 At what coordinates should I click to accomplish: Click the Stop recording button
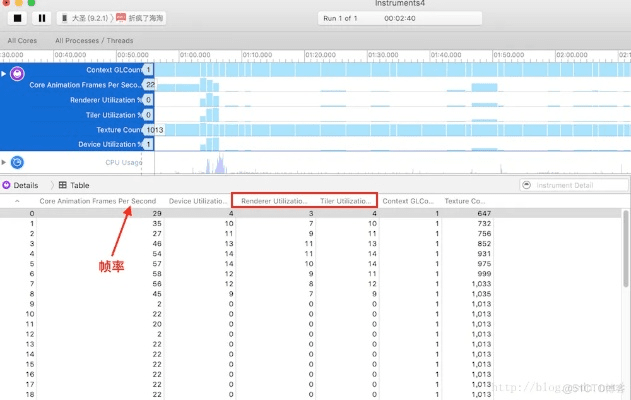click(17, 18)
